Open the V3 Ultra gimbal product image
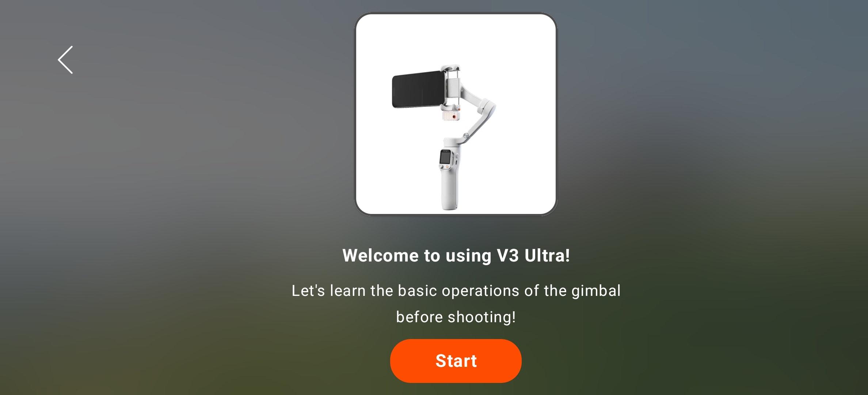The image size is (868, 395). [456, 114]
